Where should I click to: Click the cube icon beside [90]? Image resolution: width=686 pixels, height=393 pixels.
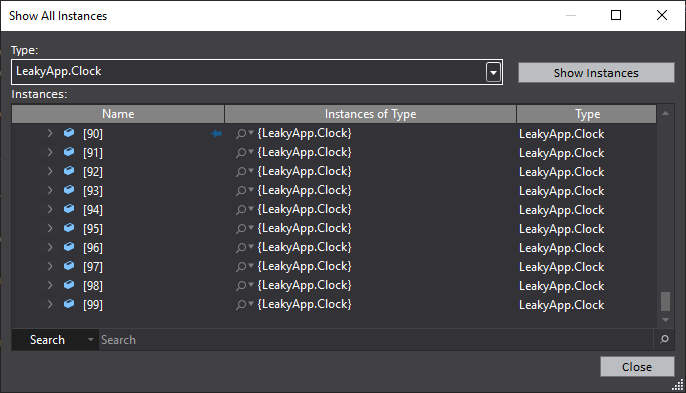69,133
